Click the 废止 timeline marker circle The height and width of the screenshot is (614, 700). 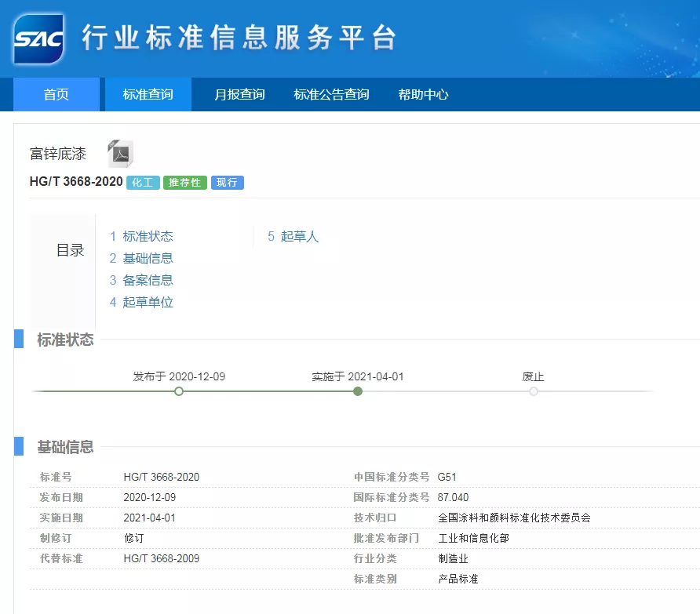coord(534,391)
